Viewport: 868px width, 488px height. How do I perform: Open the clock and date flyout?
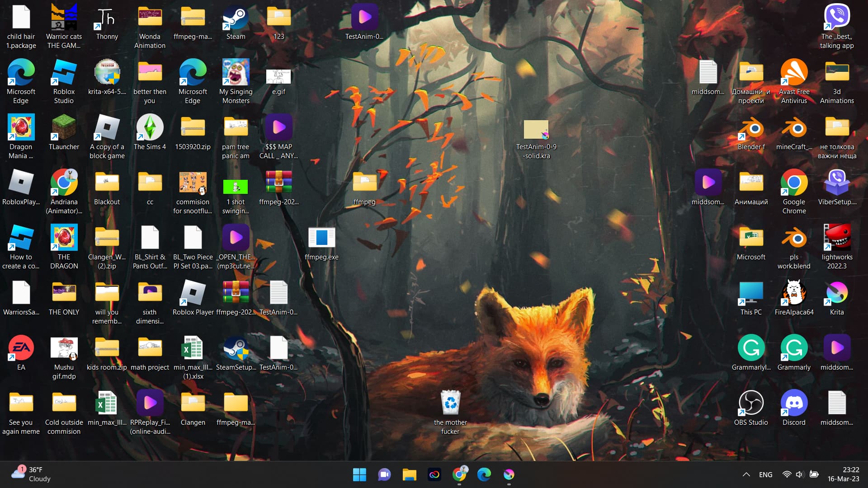(843, 474)
